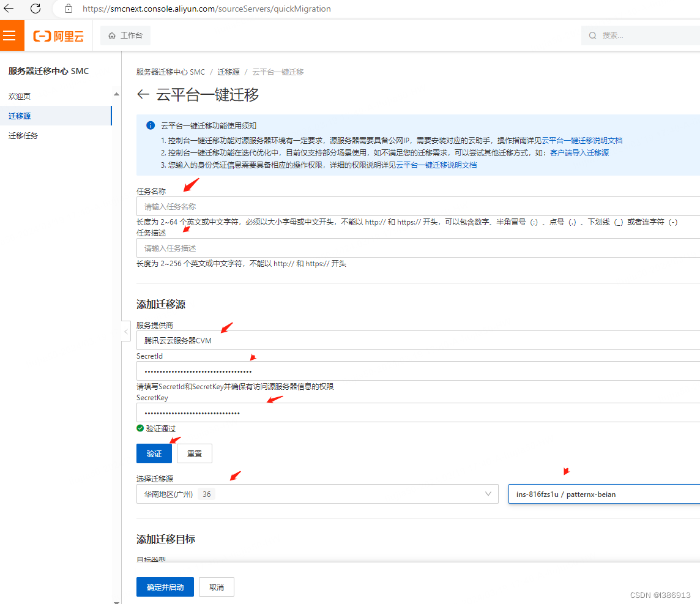Click breadcrumb 迁移源

pyautogui.click(x=228, y=72)
